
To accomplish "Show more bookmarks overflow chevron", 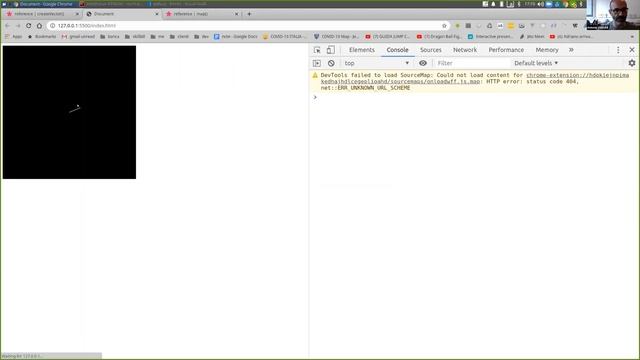I will pyautogui.click(x=632, y=37).
